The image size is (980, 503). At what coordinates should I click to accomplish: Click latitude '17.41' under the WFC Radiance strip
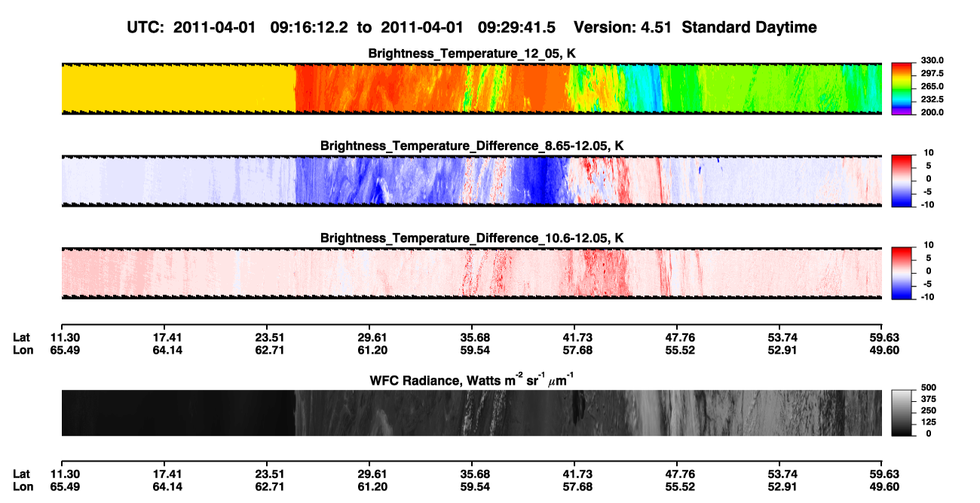(167, 474)
